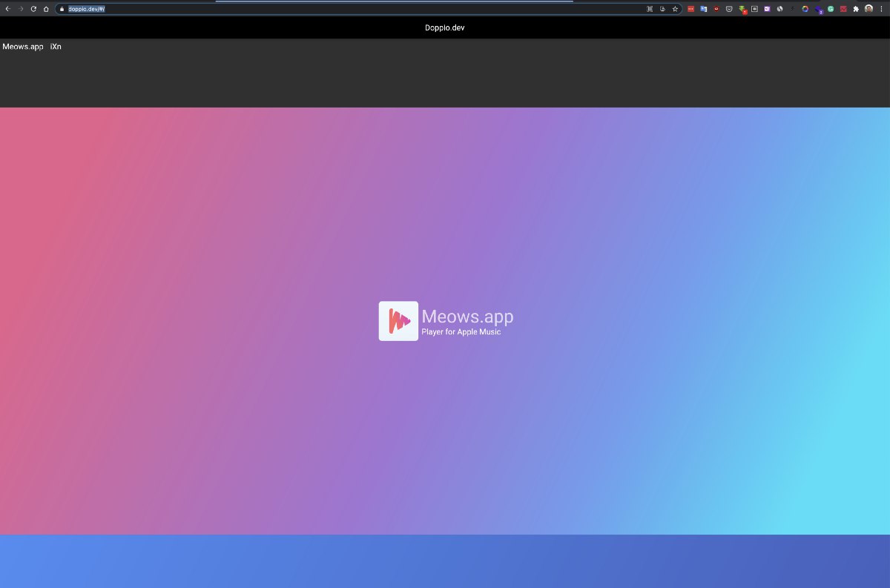Open the green download arrow extension

pos(742,10)
